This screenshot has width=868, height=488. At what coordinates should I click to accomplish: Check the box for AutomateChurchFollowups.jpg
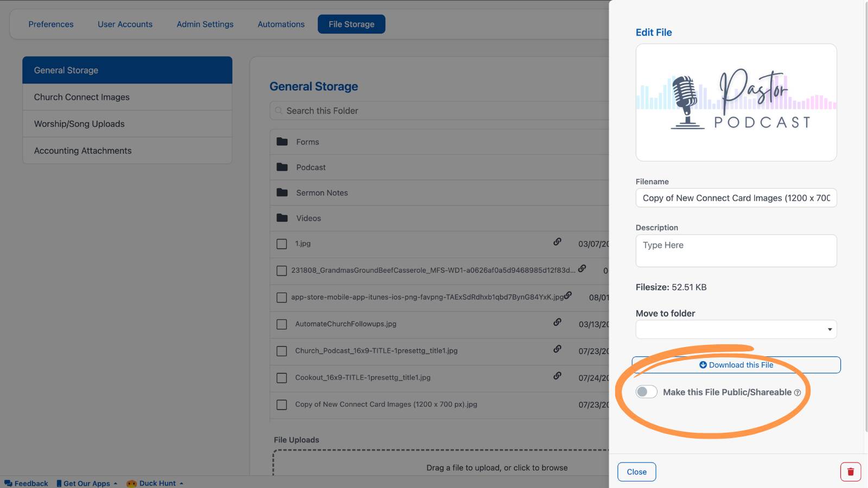(x=282, y=324)
